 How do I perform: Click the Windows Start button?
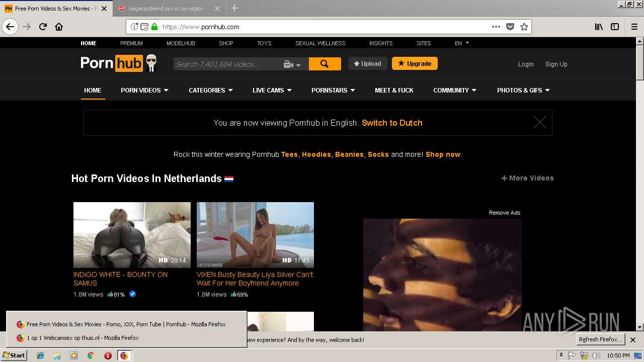point(14,355)
